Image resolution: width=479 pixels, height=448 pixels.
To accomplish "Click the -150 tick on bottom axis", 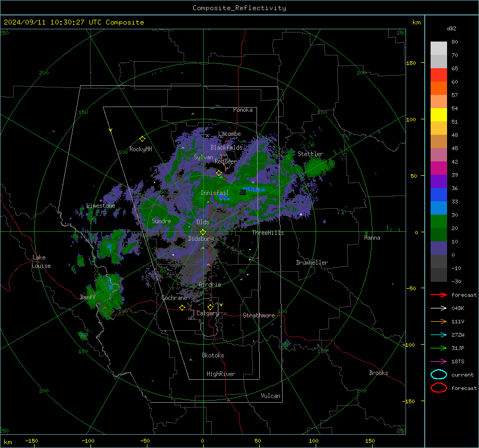I will tap(31, 441).
